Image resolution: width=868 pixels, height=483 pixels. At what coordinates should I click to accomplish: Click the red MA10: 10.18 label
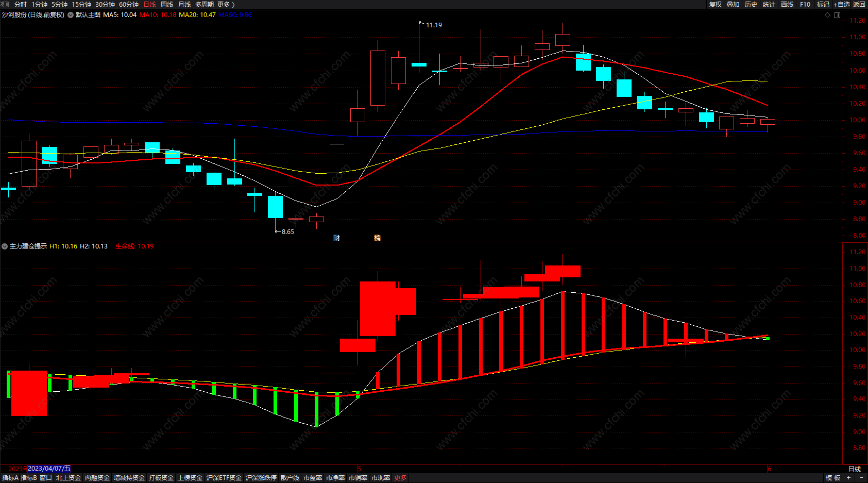click(x=158, y=15)
